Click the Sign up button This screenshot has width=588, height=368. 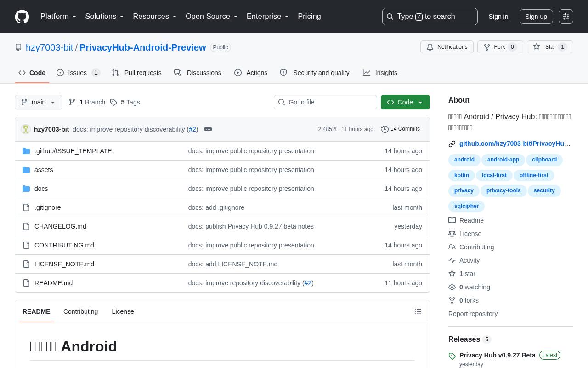[x=536, y=17]
